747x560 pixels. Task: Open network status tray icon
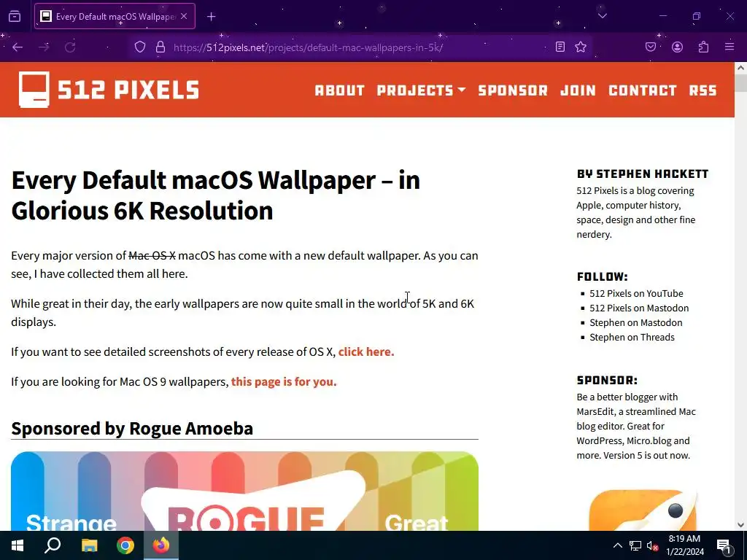tap(635, 545)
